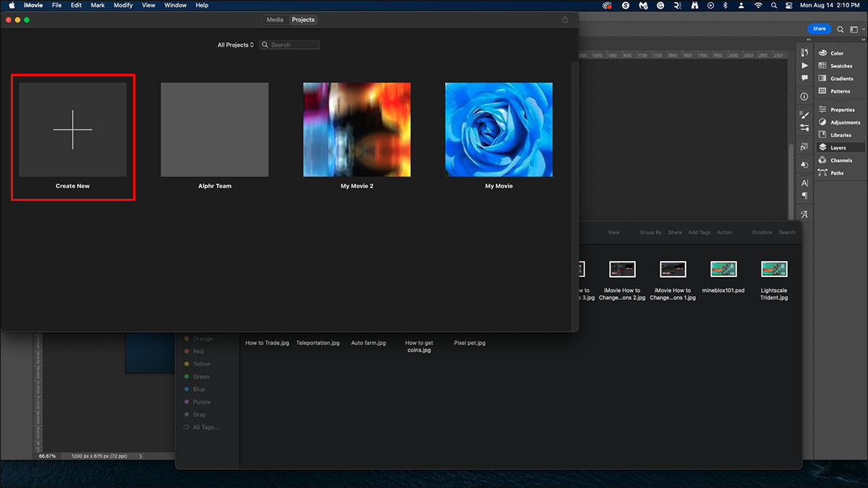Switch to the Media tab

tap(274, 20)
